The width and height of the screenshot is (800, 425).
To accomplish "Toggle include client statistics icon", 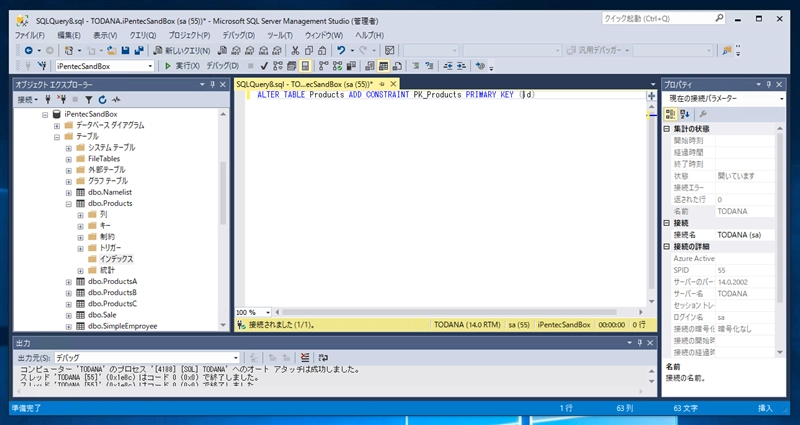I will 351,66.
